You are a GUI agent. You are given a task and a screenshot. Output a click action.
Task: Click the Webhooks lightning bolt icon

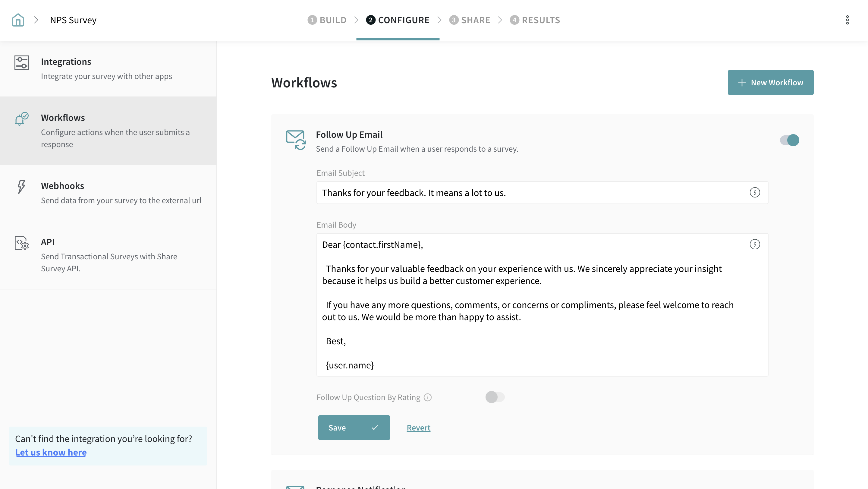point(21,186)
